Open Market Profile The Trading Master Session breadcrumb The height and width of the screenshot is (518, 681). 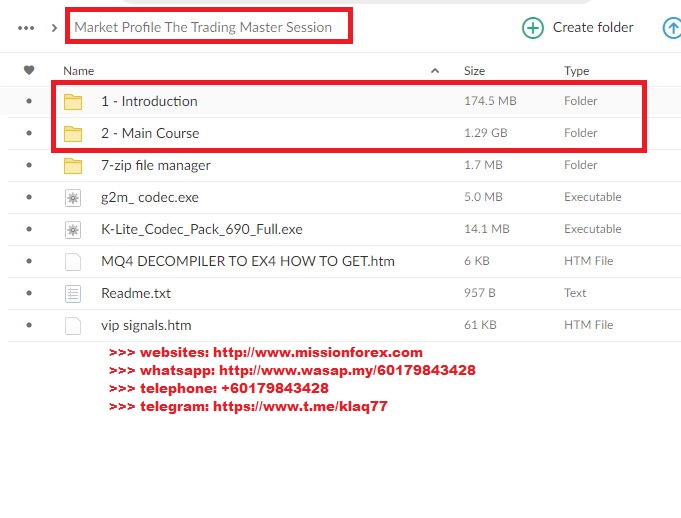[x=203, y=27]
